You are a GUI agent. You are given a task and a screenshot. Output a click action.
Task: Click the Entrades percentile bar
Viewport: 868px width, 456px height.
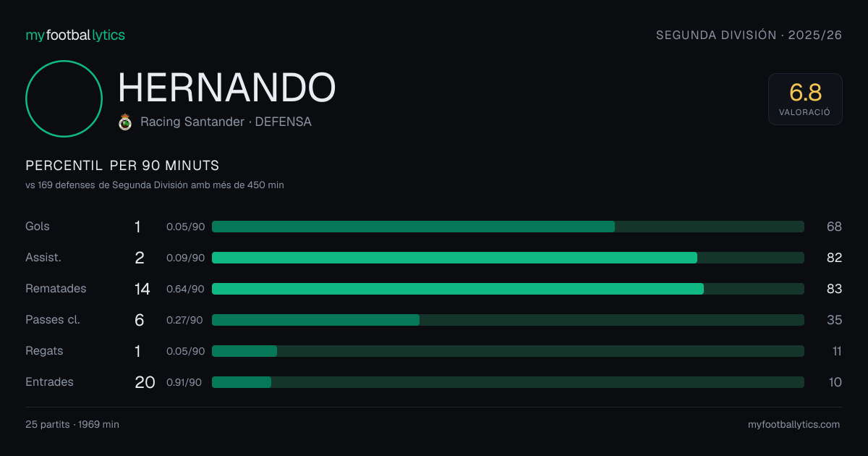click(508, 382)
